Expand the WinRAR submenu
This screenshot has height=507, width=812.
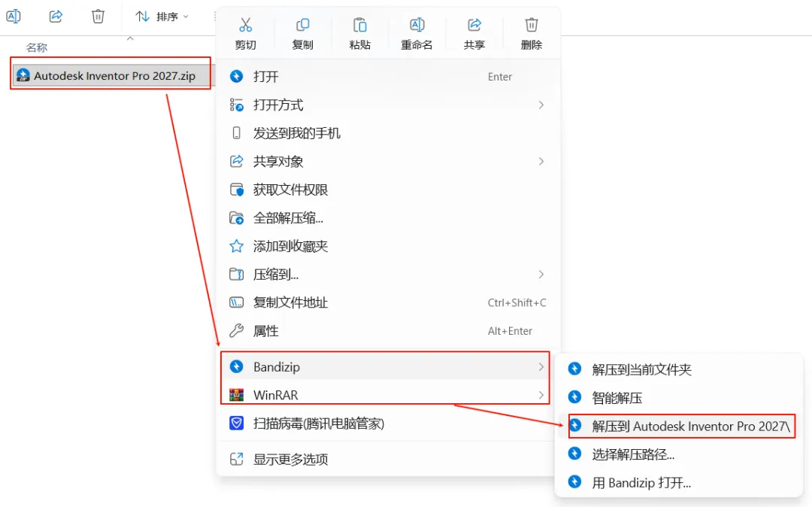[x=388, y=395]
